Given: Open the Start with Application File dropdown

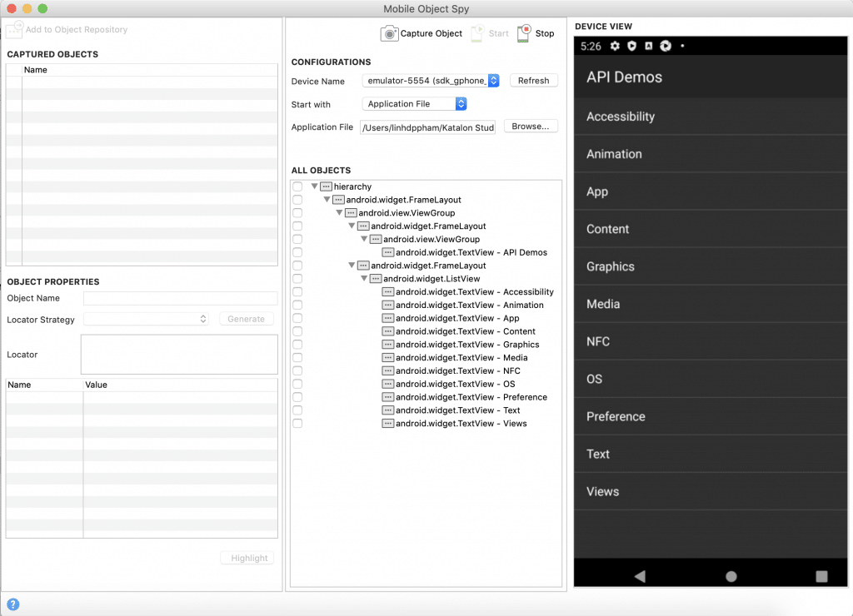Looking at the screenshot, I should 414,104.
